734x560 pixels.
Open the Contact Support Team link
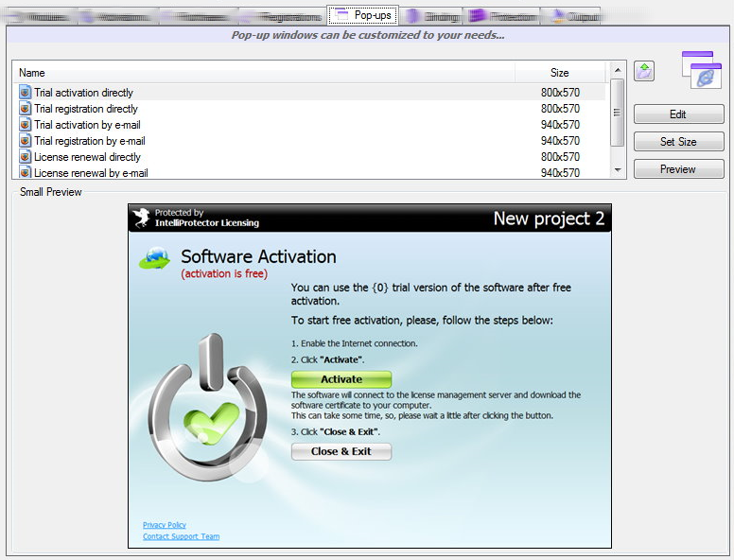(x=182, y=536)
